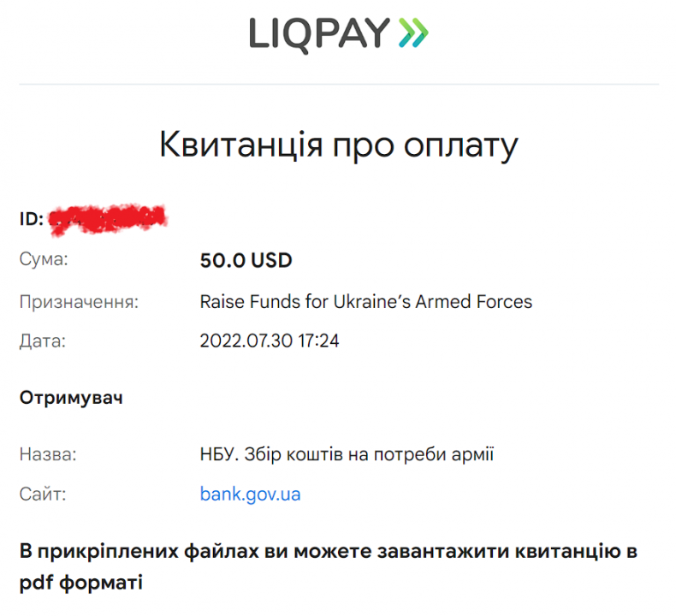The image size is (676, 616).
Task: Click the "Сума:" label
Action: click(44, 260)
